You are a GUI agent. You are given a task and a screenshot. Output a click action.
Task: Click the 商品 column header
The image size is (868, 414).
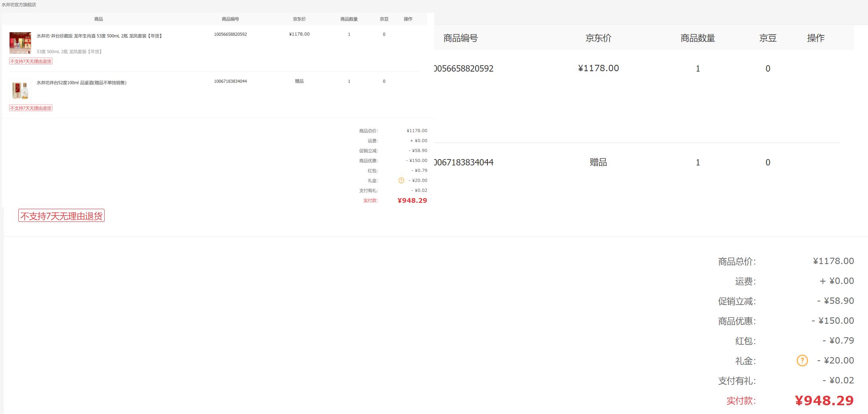point(99,19)
